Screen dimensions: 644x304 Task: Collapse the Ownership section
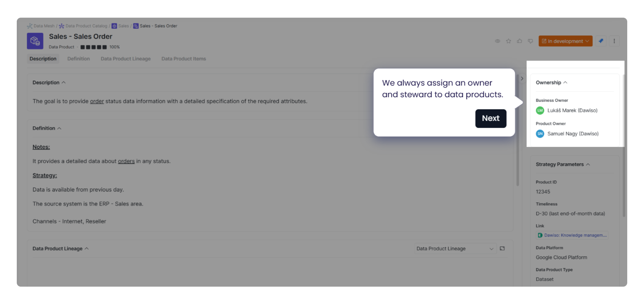[566, 82]
